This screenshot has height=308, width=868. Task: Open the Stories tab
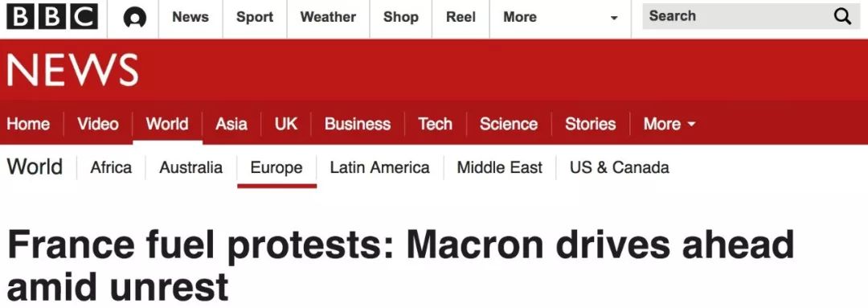pos(590,124)
